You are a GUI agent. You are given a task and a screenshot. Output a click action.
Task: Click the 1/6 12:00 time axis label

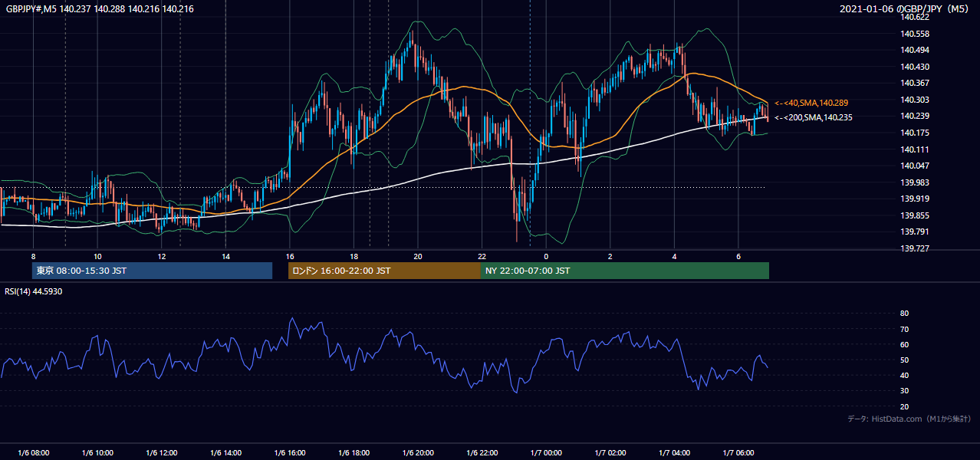click(162, 453)
